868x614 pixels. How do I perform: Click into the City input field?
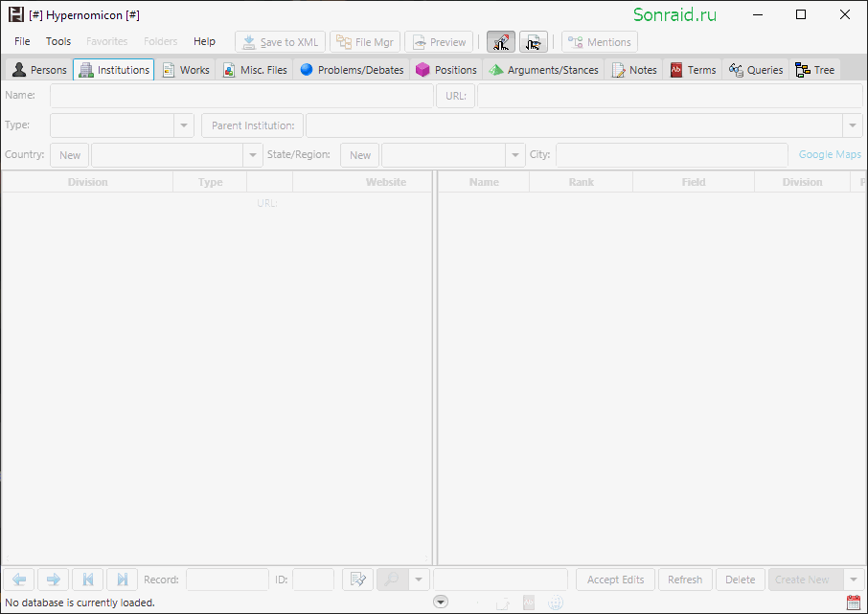click(x=672, y=155)
